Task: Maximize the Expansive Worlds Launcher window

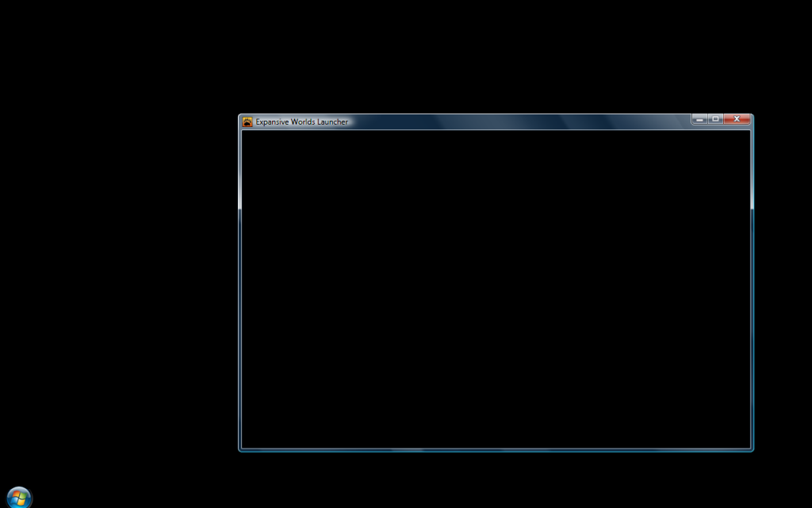Action: (x=715, y=119)
